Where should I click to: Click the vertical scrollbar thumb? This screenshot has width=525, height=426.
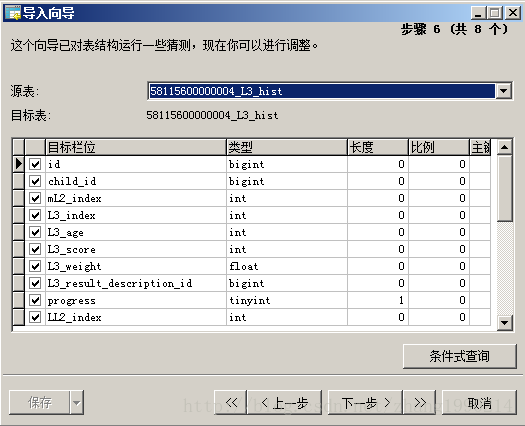505,188
